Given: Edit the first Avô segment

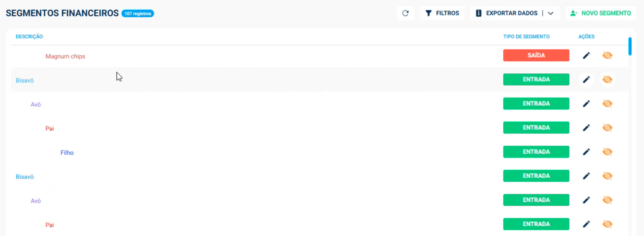Looking at the screenshot, I should coord(586,104).
